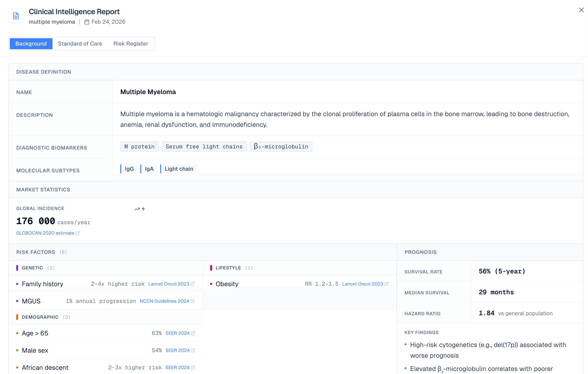
Task: Click the external-link icon next to GLOBOCAN estimate
Action: [x=78, y=233]
